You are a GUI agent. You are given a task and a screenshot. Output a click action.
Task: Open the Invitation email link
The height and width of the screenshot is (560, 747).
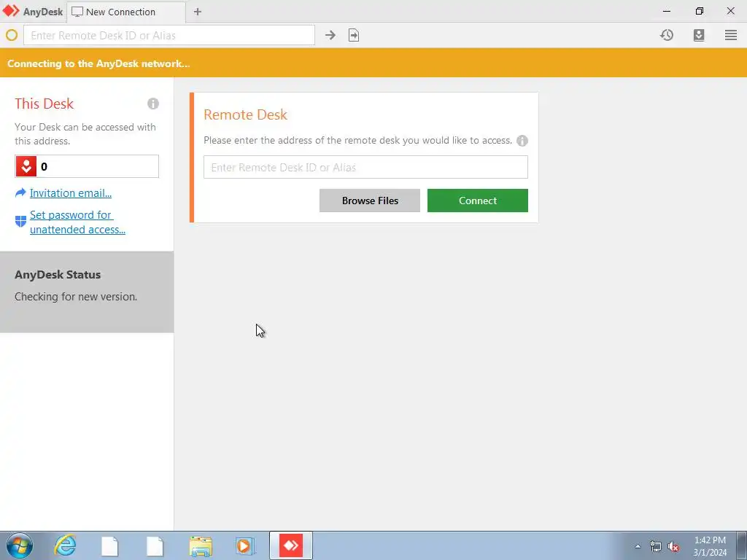(x=71, y=192)
